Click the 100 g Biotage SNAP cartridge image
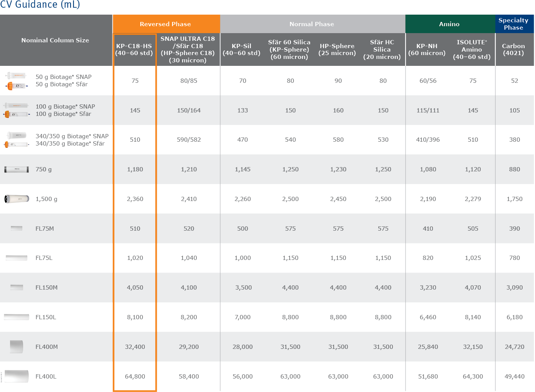 (x=16, y=105)
